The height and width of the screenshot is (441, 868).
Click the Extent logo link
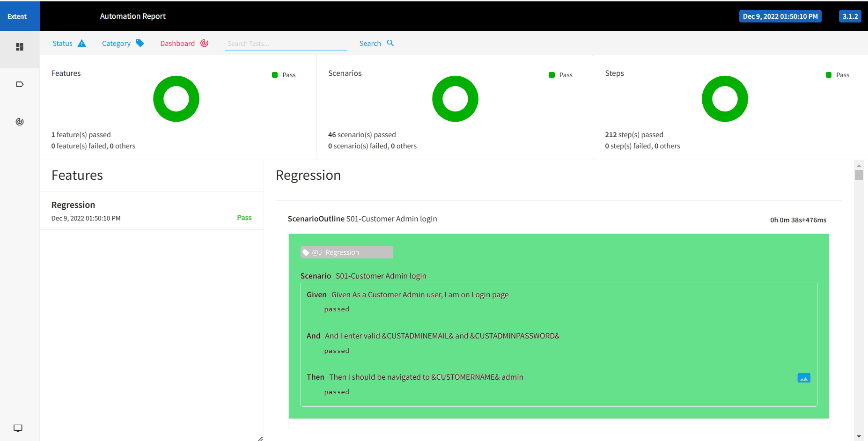click(x=17, y=16)
